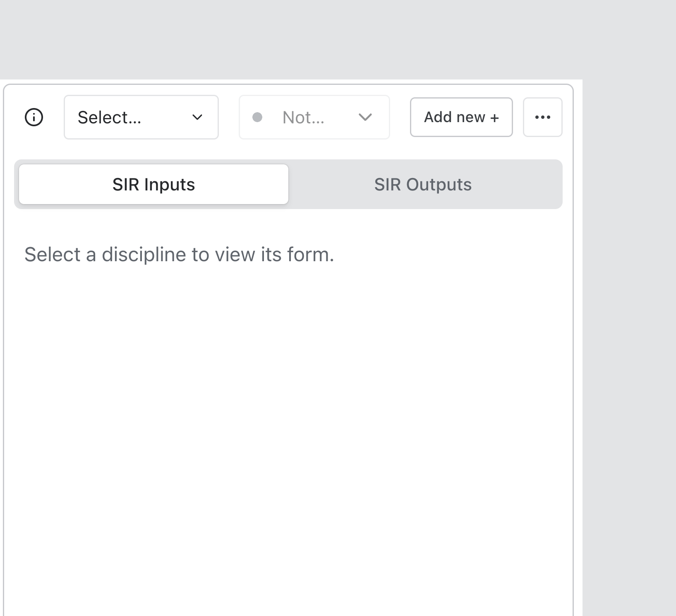The height and width of the screenshot is (616, 676).
Task: Click the 'Select...' placeholder text
Action: (x=109, y=118)
